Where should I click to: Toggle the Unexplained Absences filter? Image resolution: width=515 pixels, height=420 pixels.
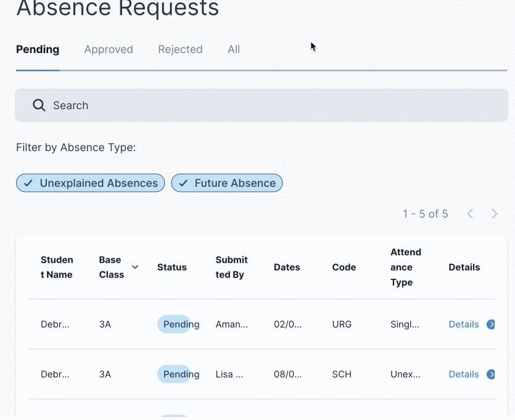tap(89, 183)
